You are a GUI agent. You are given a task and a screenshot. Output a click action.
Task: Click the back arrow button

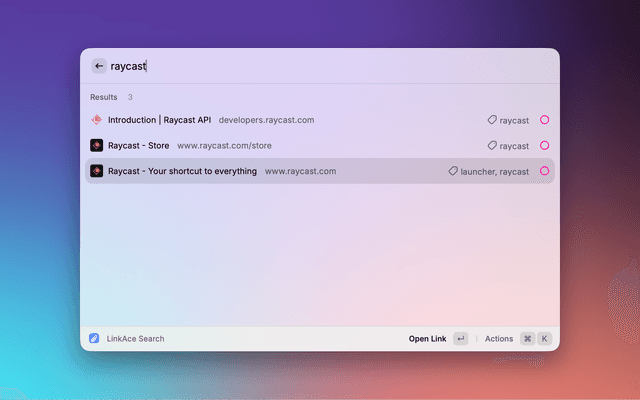click(x=99, y=66)
